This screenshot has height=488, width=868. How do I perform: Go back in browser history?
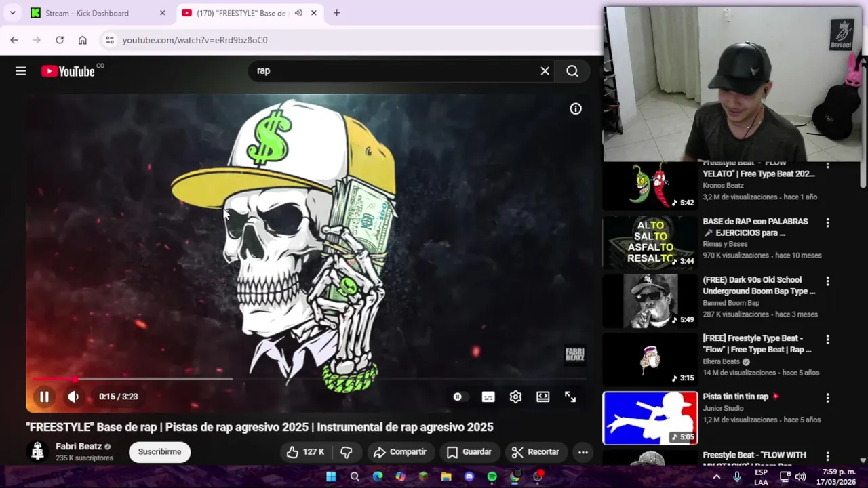tap(14, 40)
